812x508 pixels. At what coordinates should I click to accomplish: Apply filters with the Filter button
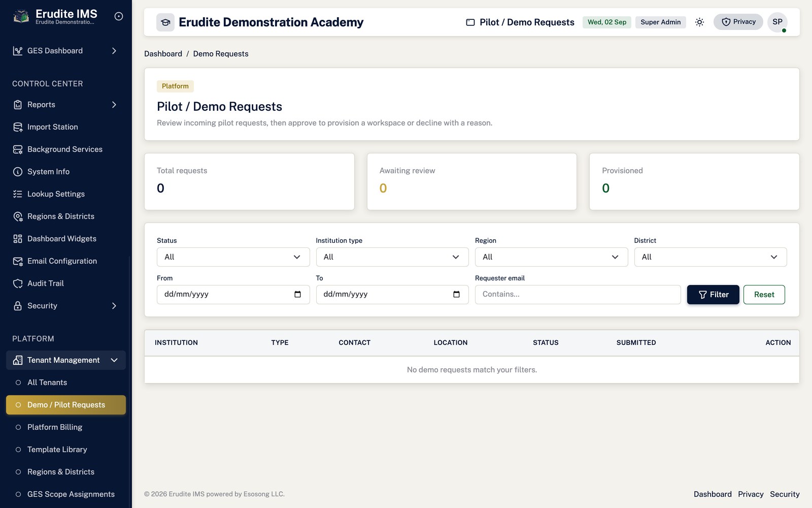click(x=713, y=295)
